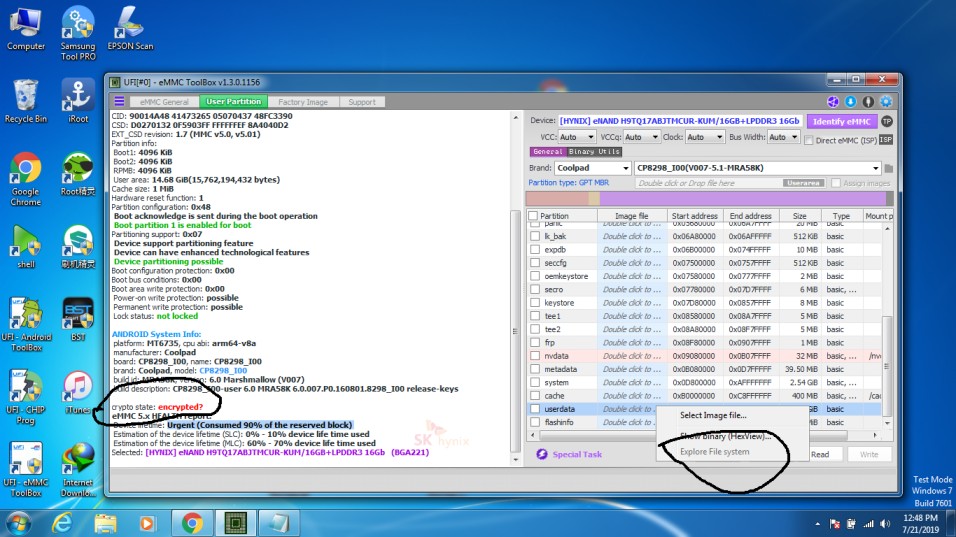Click the Special Task swirl icon

541,454
